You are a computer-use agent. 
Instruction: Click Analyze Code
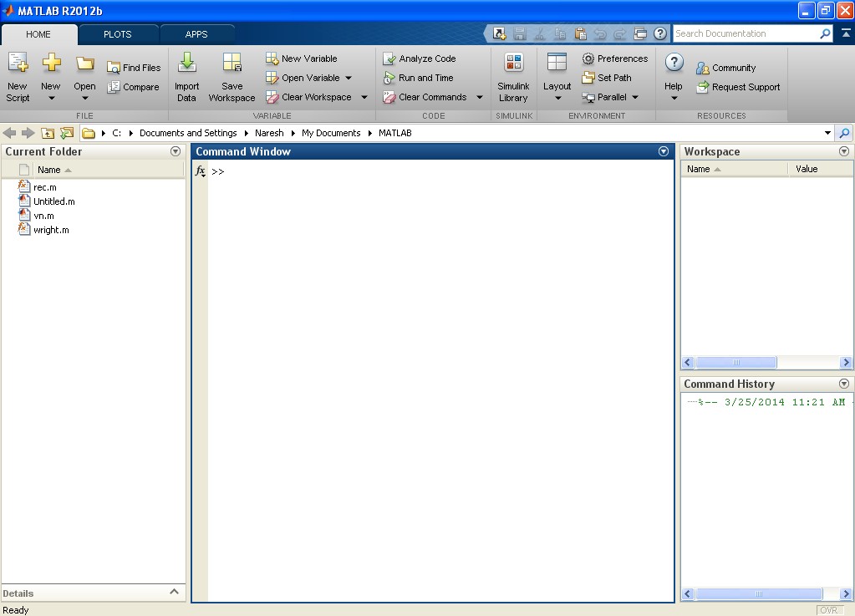click(420, 59)
